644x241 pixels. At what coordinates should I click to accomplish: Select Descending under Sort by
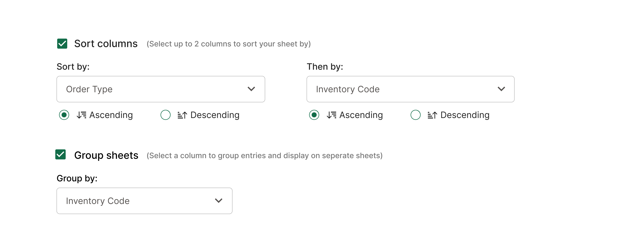165,115
